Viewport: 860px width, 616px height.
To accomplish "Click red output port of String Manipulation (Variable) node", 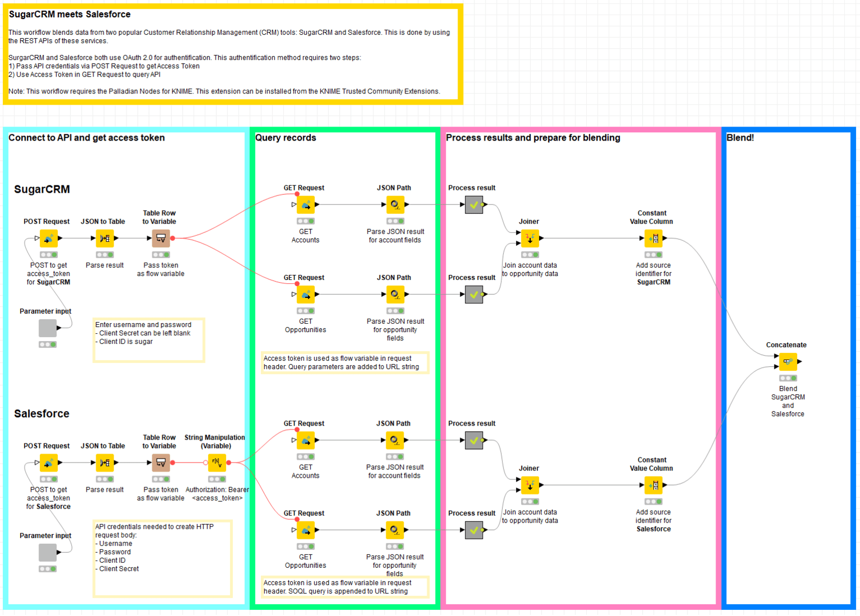I will (x=229, y=463).
